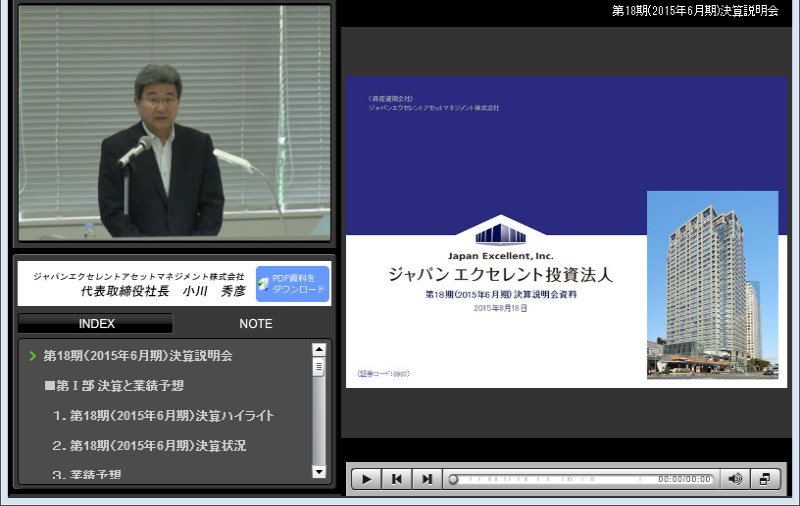This screenshot has height=506, width=800.
Task: Mute audio via the speaker icon
Action: [735, 479]
